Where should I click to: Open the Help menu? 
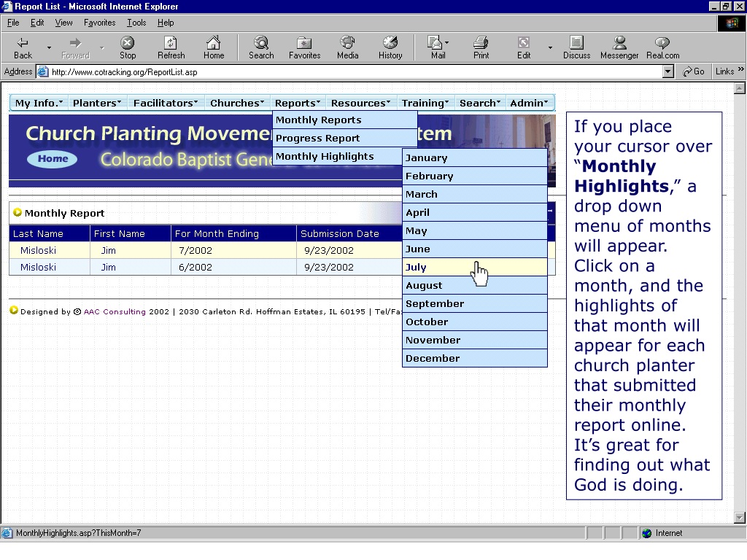coord(166,23)
